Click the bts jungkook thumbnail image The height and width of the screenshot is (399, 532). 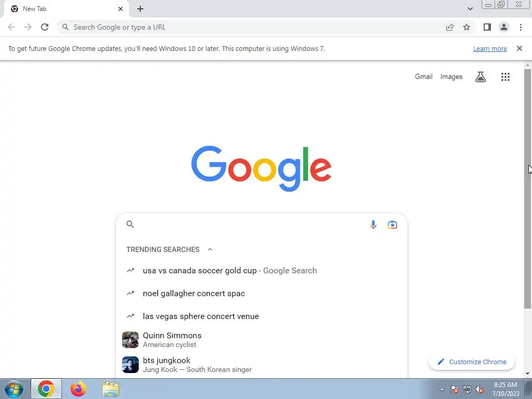pos(130,365)
